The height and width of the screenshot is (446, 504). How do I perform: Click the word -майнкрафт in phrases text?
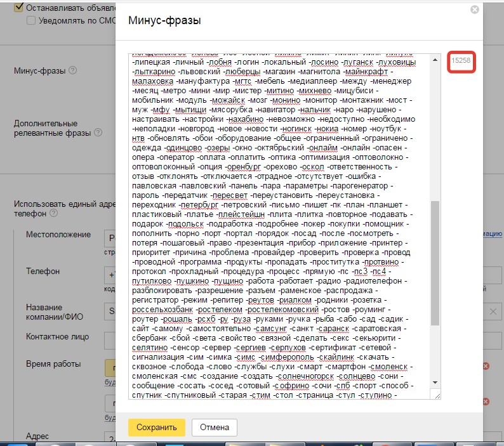point(366,72)
